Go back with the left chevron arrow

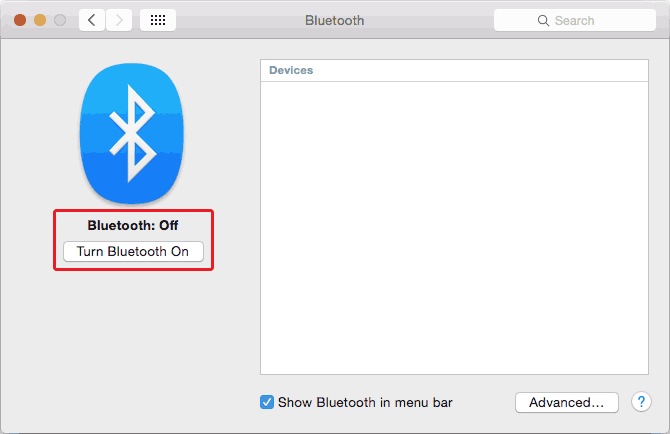[92, 20]
